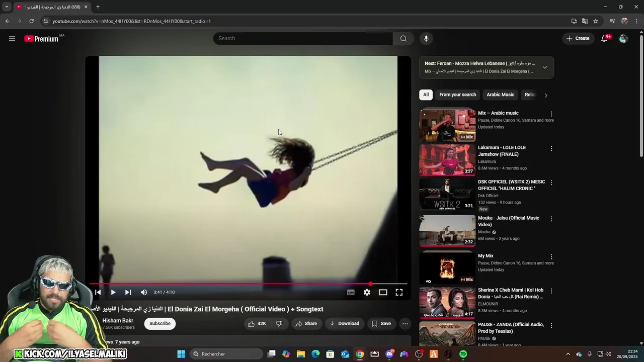Expand the Next playlist panel chevron
The image size is (644, 362).
click(x=544, y=67)
